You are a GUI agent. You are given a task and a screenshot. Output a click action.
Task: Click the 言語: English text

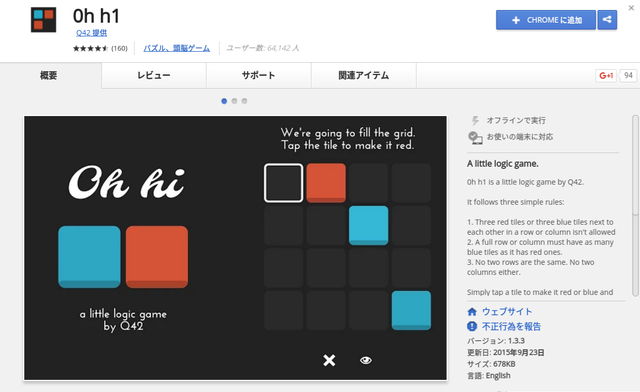click(489, 376)
